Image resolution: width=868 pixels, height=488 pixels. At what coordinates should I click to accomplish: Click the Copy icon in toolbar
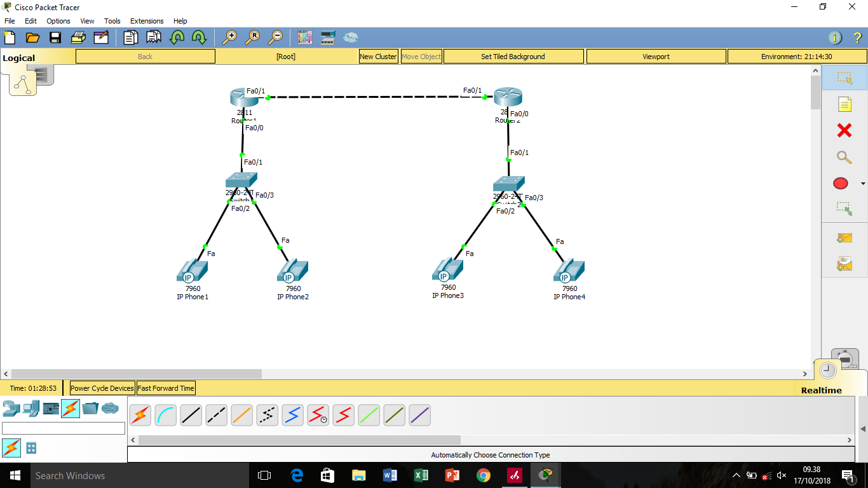point(131,37)
